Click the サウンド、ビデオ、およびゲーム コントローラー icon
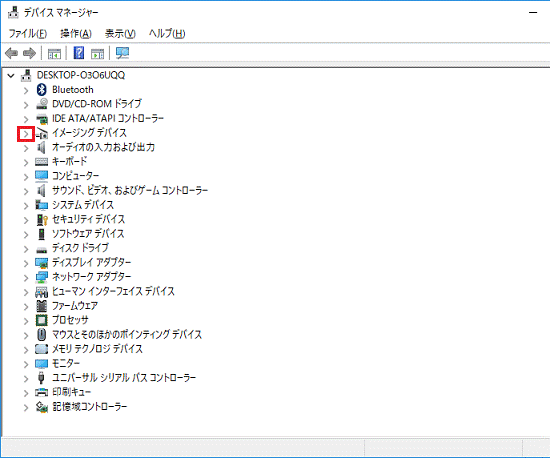550x458 pixels. 42,190
